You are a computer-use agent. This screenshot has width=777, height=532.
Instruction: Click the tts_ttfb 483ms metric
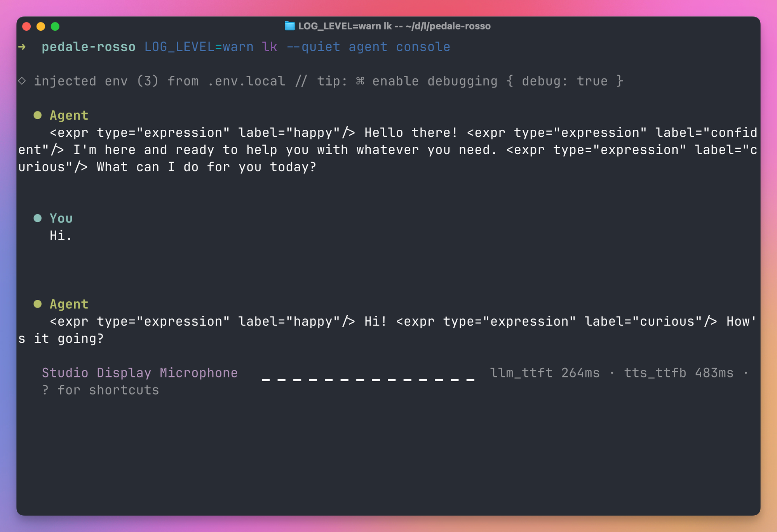pyautogui.click(x=679, y=373)
